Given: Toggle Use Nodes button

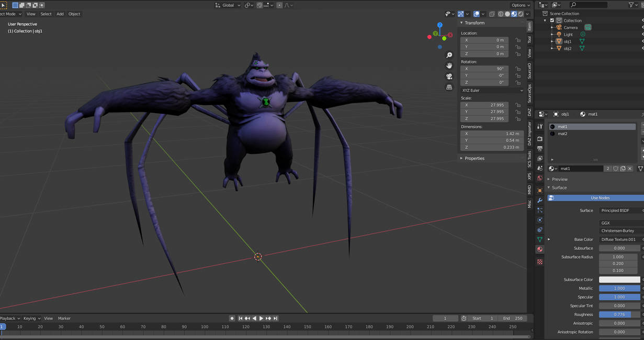Looking at the screenshot, I should tap(596, 198).
